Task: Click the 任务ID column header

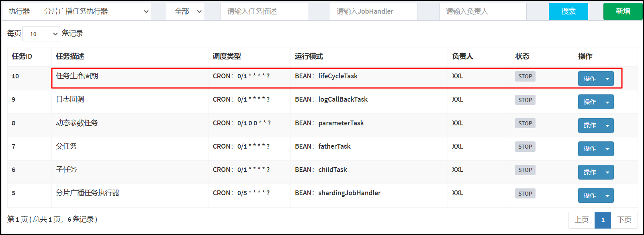Action: pos(22,56)
